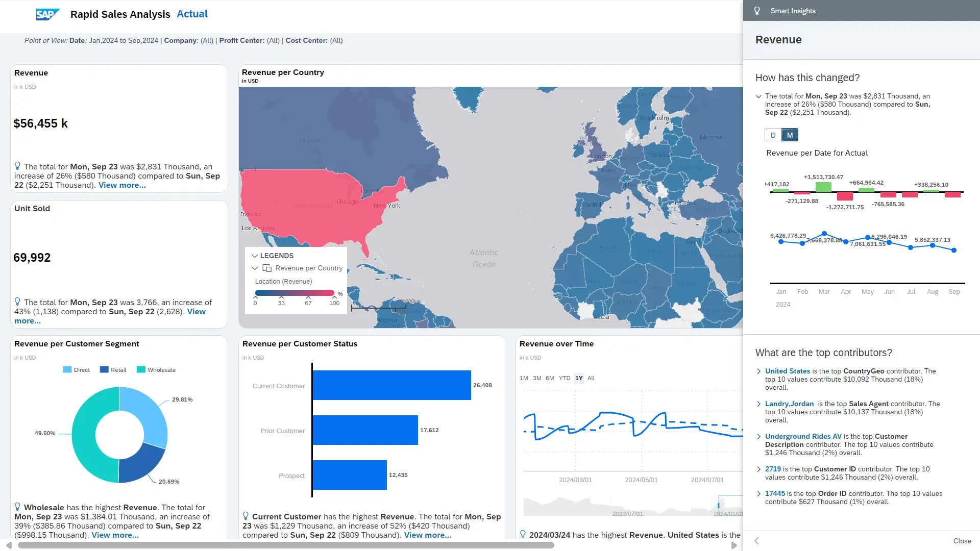Screen dimensions: 980x551
Task: Click the lightbulb icon under the Customer Segment chart
Action: (17, 507)
